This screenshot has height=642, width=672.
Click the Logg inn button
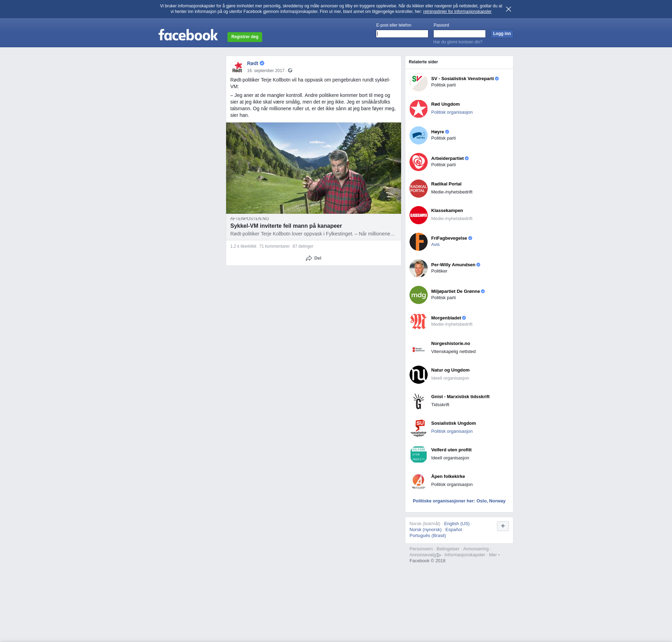coord(502,34)
